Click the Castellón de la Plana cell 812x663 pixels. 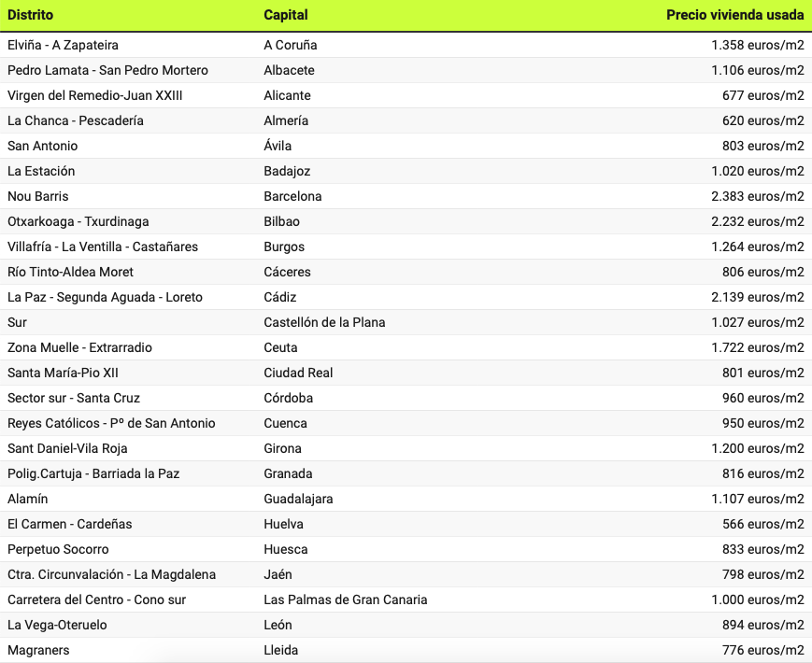(x=324, y=322)
